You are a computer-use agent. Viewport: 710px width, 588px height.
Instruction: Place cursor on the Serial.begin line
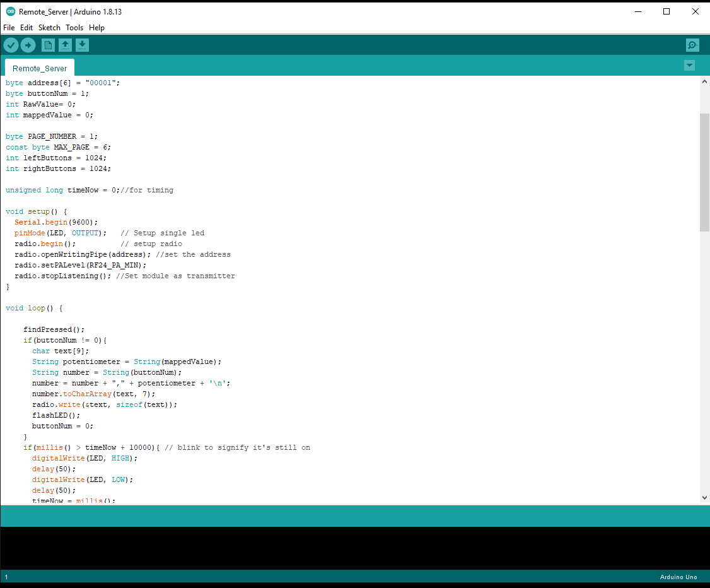coord(57,221)
